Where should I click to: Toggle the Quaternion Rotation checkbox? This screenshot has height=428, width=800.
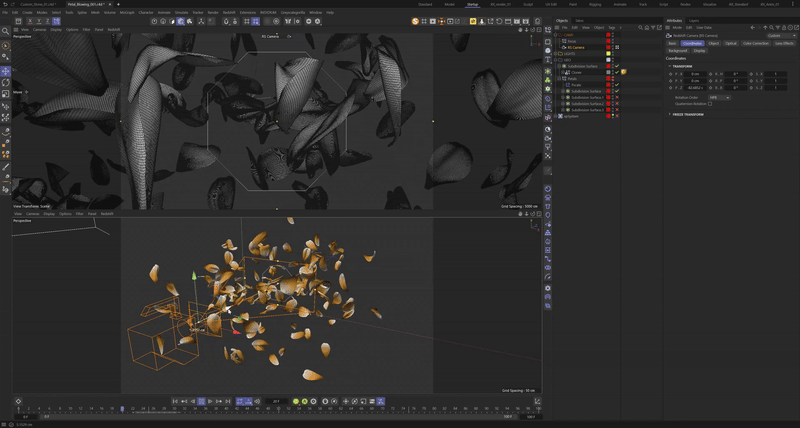coord(710,104)
